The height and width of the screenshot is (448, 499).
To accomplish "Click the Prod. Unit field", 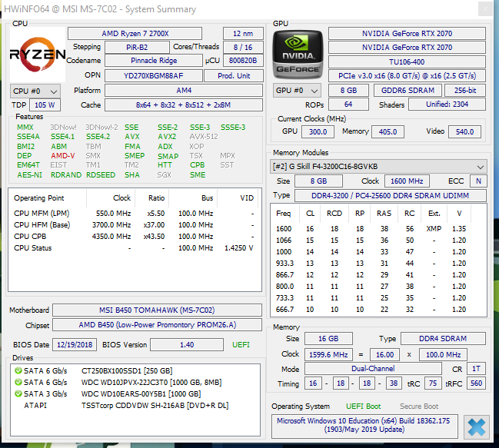I will [234, 75].
